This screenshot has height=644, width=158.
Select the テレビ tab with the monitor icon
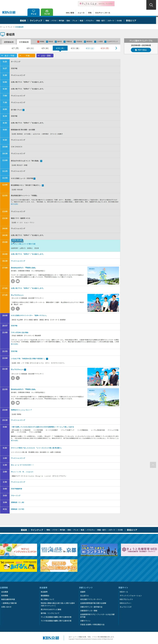(x=34, y=12)
